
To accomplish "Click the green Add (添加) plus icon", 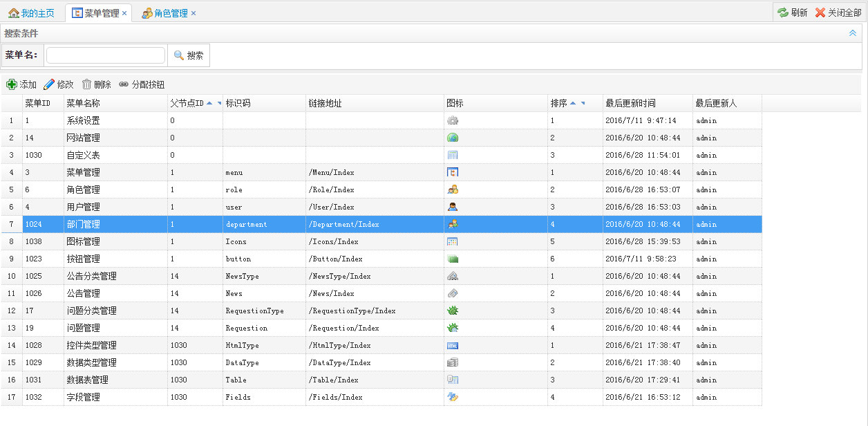I will coord(12,84).
